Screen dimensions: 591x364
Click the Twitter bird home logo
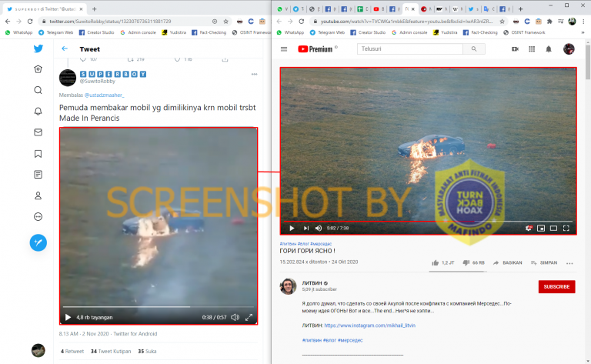point(38,48)
